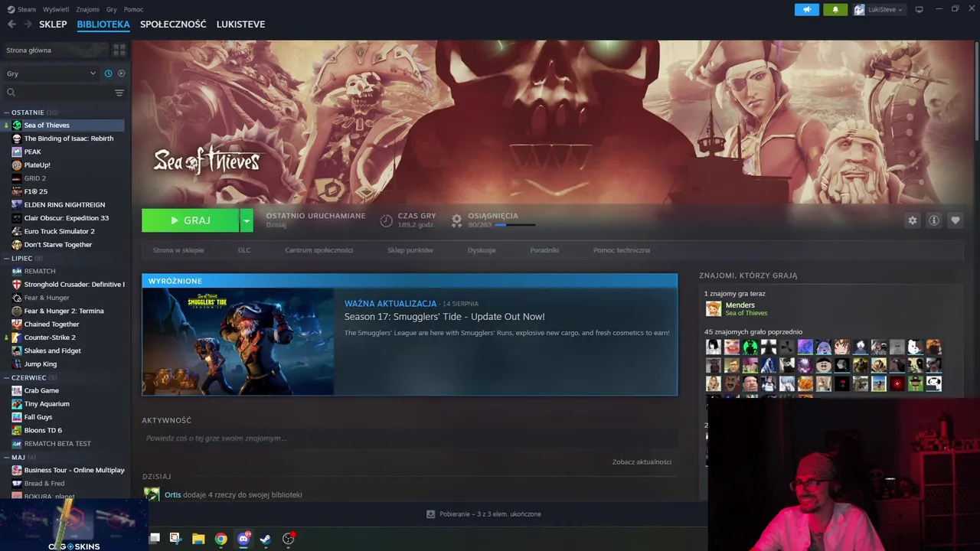Collapse the LIPIEC section
980x551 pixels.
(7, 259)
